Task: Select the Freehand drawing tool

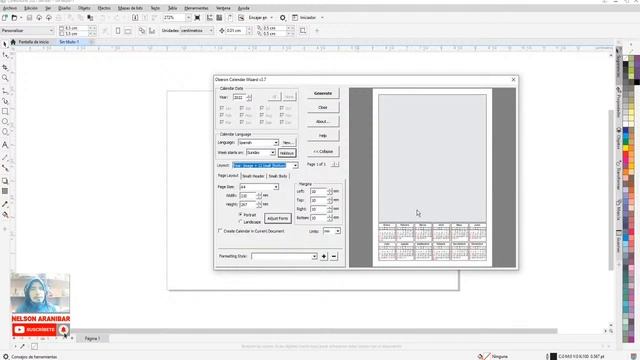Action: pyautogui.click(x=5, y=90)
